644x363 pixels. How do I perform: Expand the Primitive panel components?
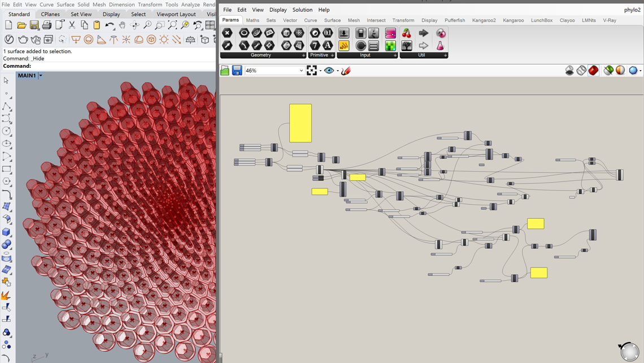click(x=332, y=55)
